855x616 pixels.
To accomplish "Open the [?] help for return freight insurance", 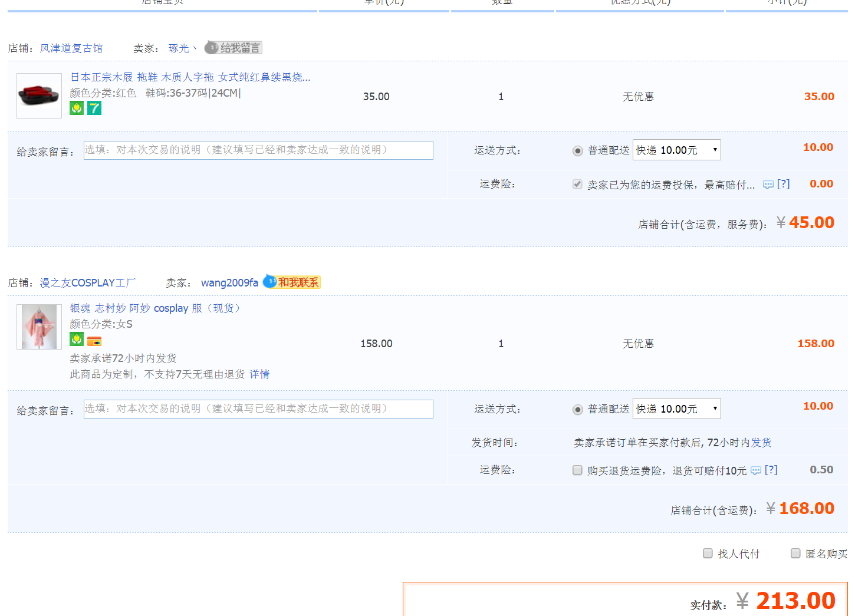I will click(771, 470).
